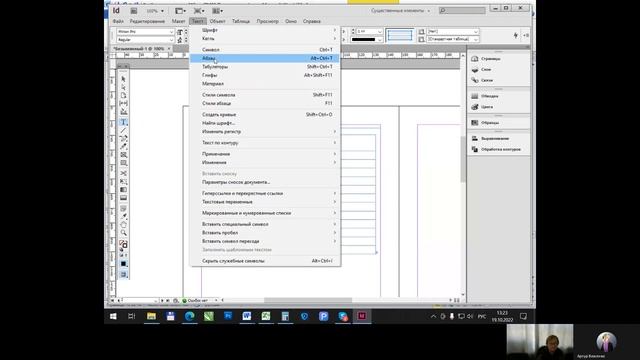The width and height of the screenshot is (640, 360).
Task: Open the View Options dropdown in the application bar
Action: [x=180, y=11]
